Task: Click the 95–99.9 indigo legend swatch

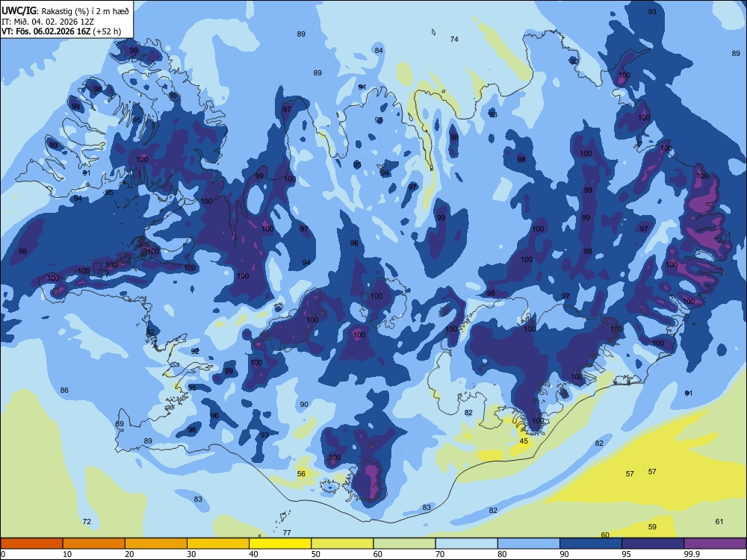Action: (x=653, y=544)
